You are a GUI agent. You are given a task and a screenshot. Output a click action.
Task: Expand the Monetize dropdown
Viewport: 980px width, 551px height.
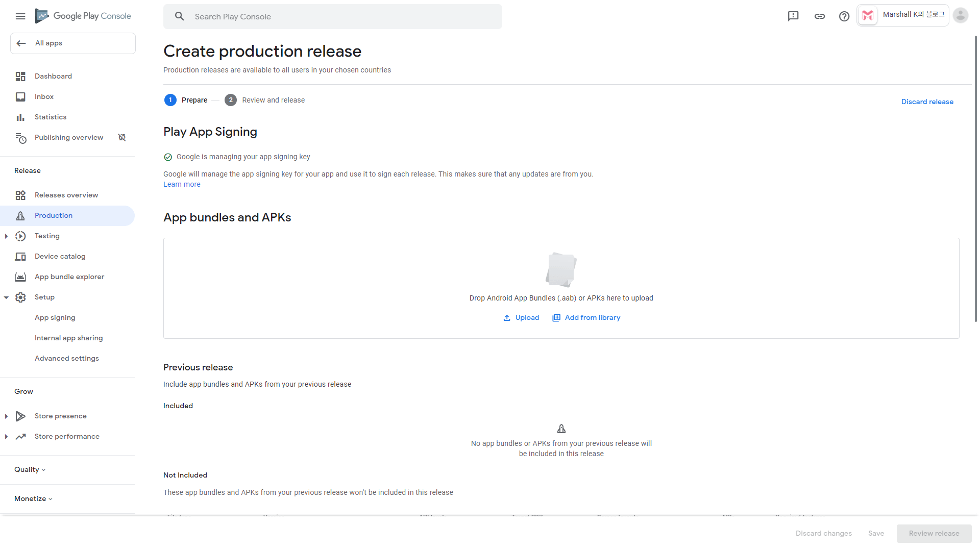click(x=34, y=499)
